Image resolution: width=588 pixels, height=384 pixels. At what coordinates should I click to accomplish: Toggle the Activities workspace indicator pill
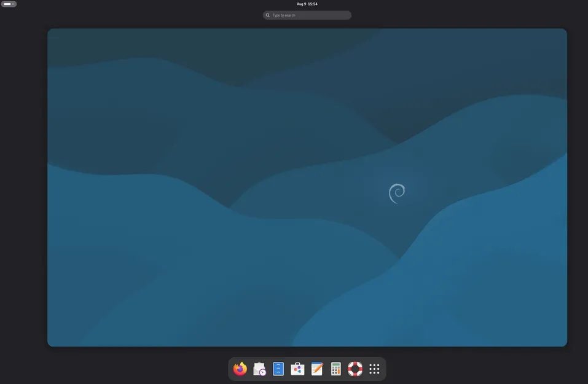[9, 4]
